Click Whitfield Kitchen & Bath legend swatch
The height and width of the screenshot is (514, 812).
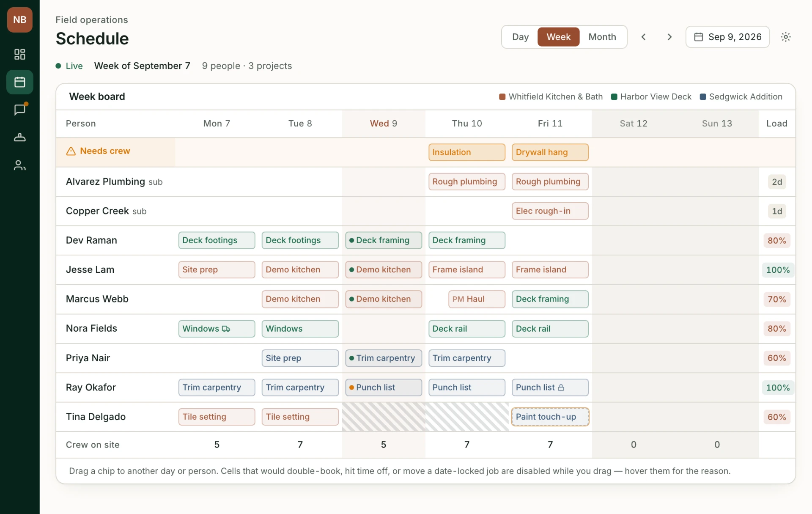coord(502,97)
